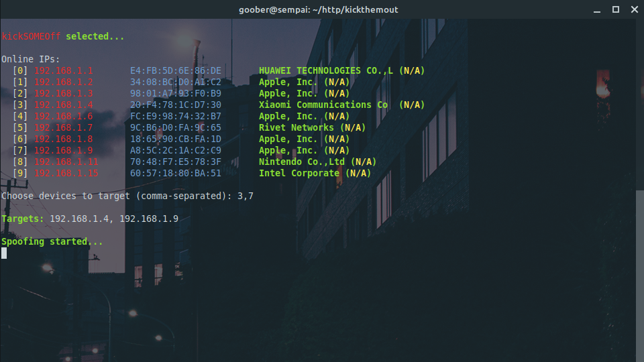
Task: Select IP address 192.168.1.2
Action: coord(63,82)
